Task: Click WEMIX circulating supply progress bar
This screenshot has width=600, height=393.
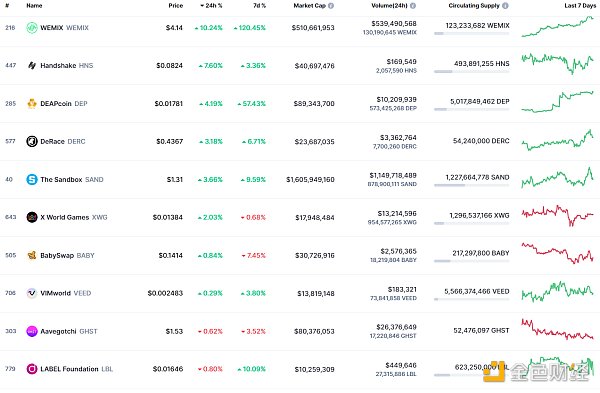Action: (x=471, y=34)
